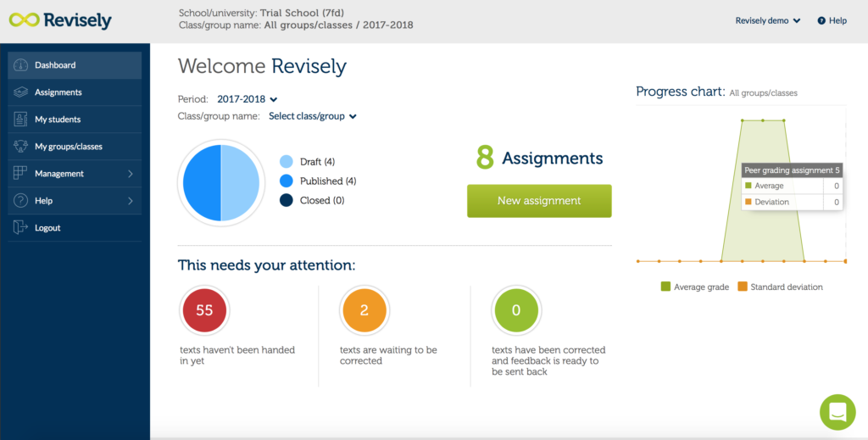Click the Revisely infinity logo
Screen dimensions: 868x440
(x=25, y=21)
